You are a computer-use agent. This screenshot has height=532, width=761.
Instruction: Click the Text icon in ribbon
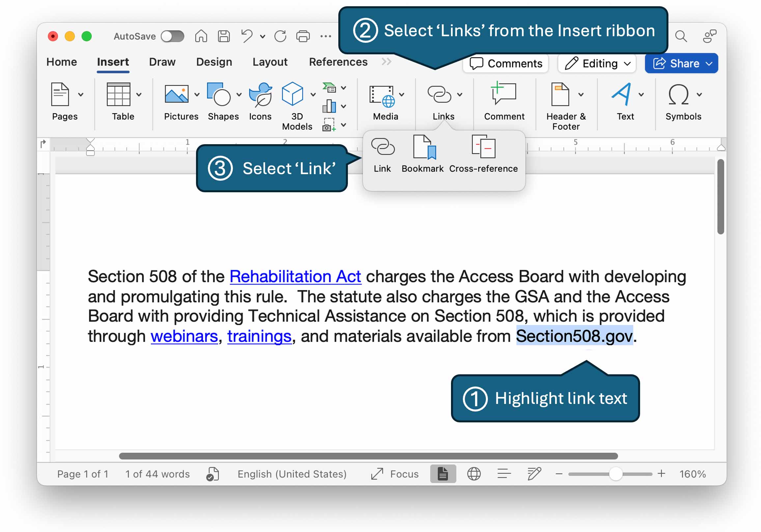[621, 94]
